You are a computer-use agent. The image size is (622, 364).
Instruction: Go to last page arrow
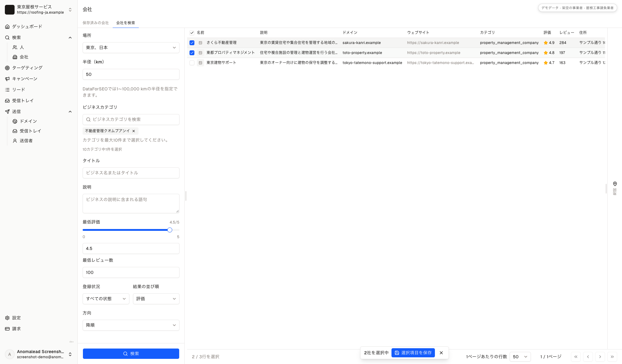(x=612, y=357)
